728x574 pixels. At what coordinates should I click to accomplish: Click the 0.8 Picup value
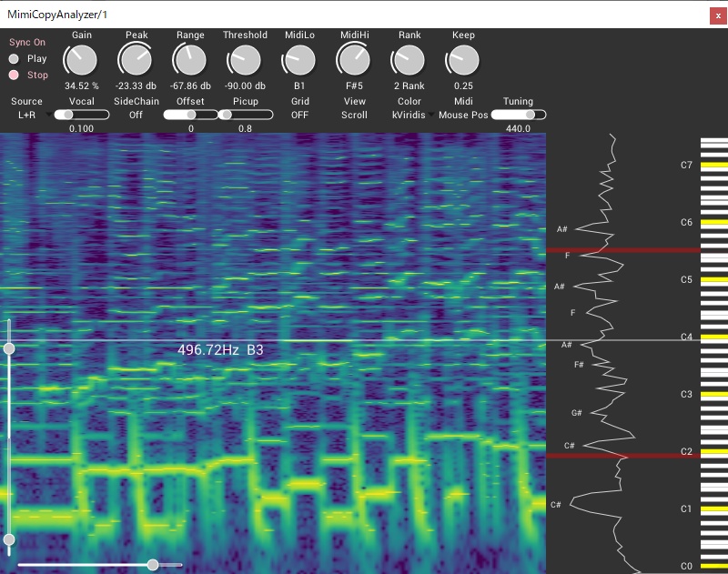(245, 128)
